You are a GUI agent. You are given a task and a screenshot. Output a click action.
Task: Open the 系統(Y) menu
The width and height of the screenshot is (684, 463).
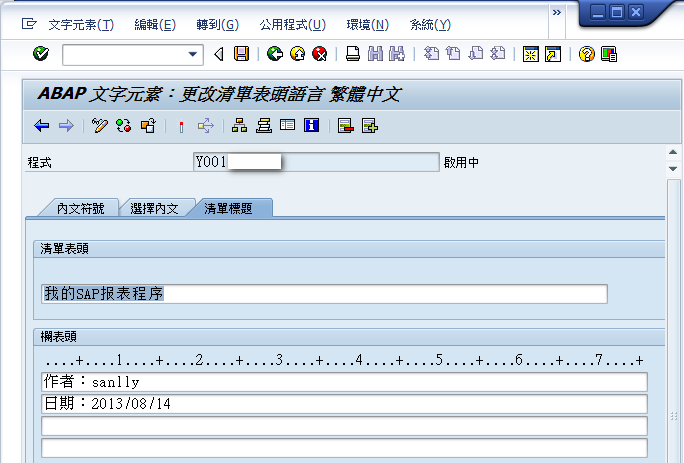[x=430, y=25]
